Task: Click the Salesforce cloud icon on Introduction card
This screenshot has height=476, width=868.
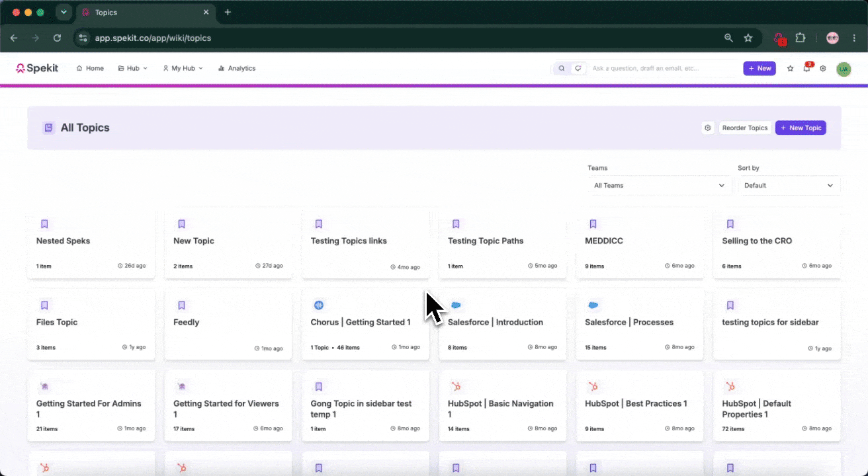Action: tap(456, 305)
